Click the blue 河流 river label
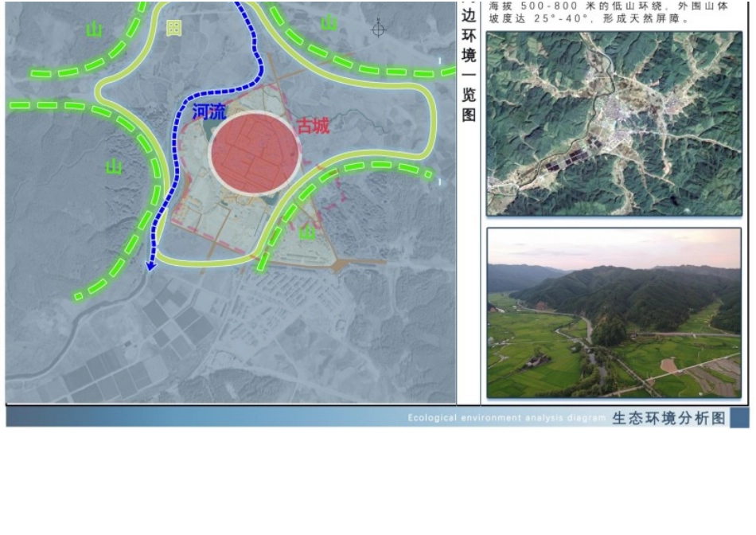 pos(209,113)
